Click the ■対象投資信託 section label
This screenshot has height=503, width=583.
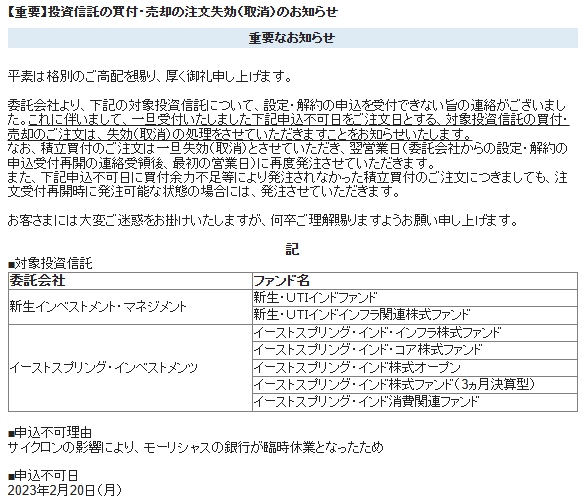click(50, 264)
